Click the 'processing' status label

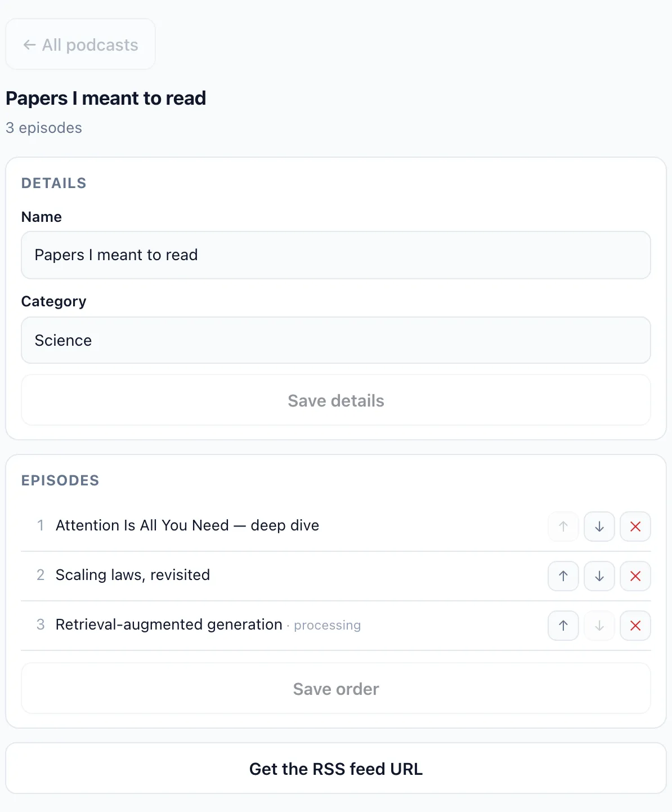coord(327,626)
